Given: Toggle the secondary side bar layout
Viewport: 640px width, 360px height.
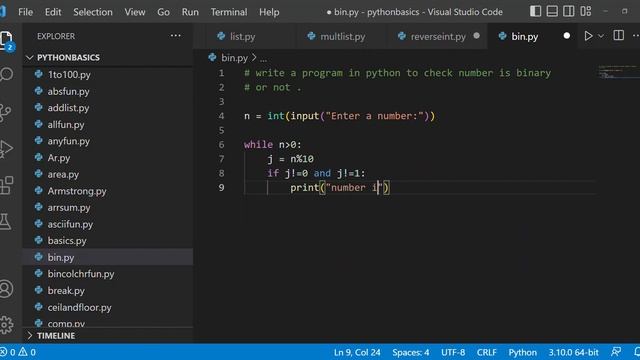Looking at the screenshot, I should click(569, 11).
